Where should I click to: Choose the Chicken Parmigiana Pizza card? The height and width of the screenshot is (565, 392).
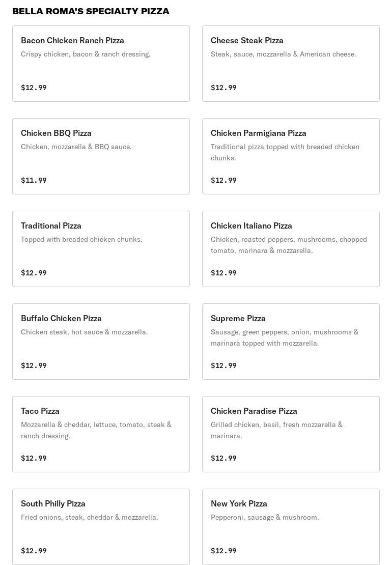point(291,156)
